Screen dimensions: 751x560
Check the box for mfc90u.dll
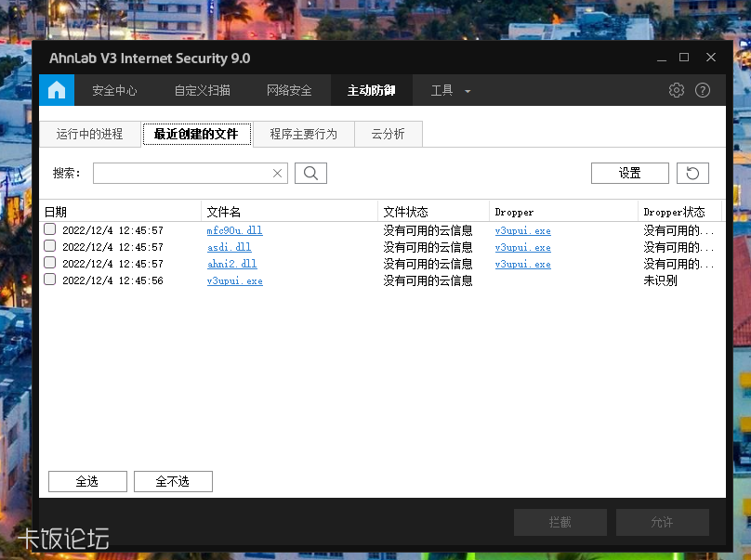(x=50, y=230)
